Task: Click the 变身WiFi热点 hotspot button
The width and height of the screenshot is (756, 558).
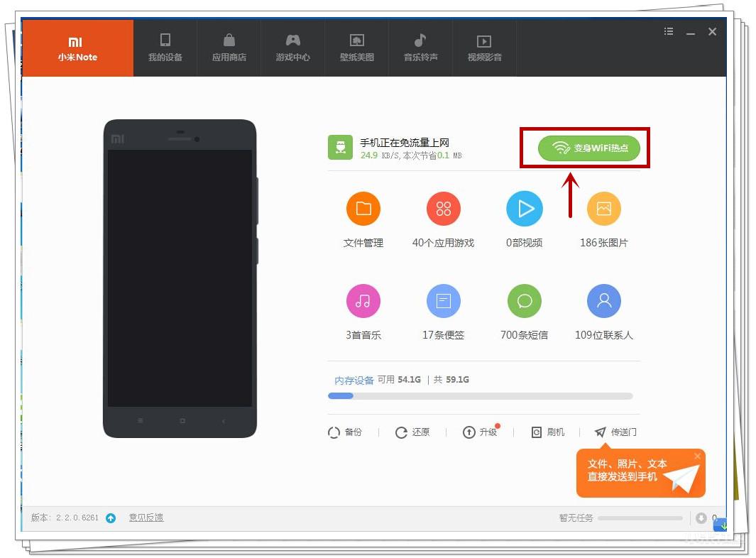Action: tap(588, 148)
